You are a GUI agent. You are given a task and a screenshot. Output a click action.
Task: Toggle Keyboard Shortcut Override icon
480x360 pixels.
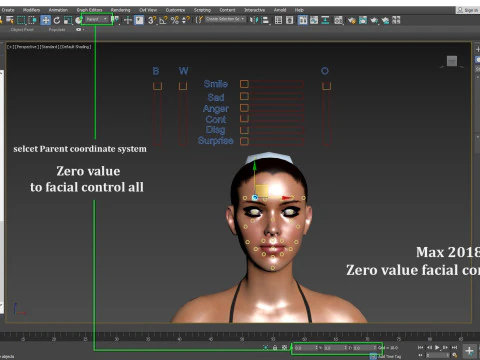pyautogui.click(x=139, y=20)
